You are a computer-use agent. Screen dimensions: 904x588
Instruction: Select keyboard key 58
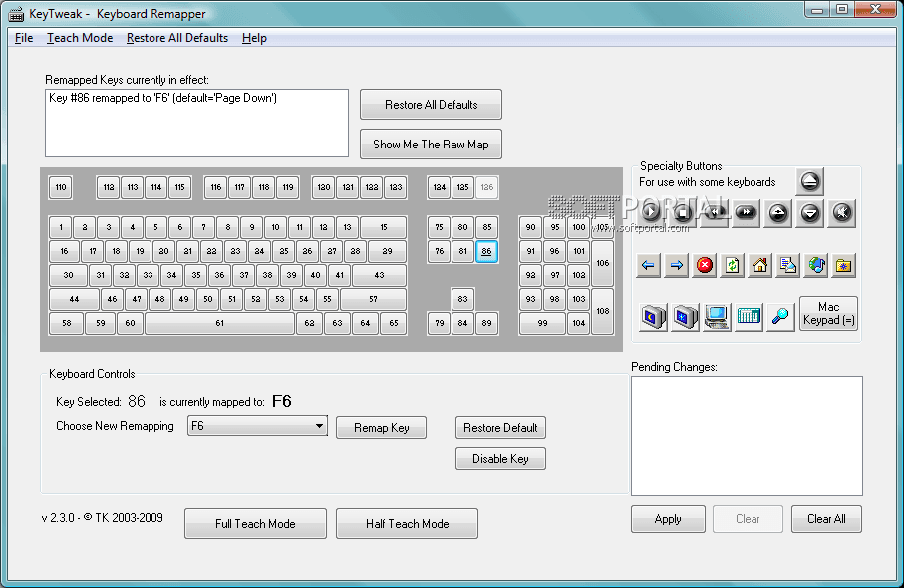coord(67,323)
